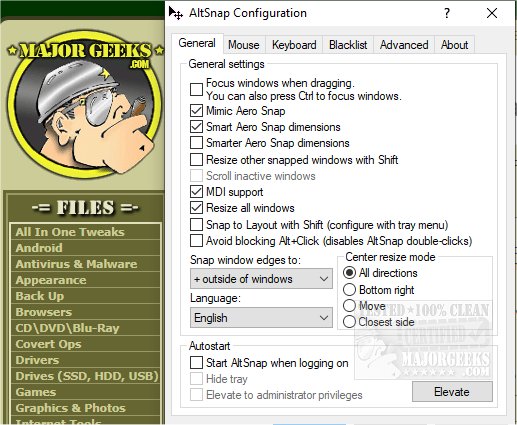Screen dimensions: 517x425
Task: Click the AltSnap cursor icon in title bar
Action: coord(176,13)
